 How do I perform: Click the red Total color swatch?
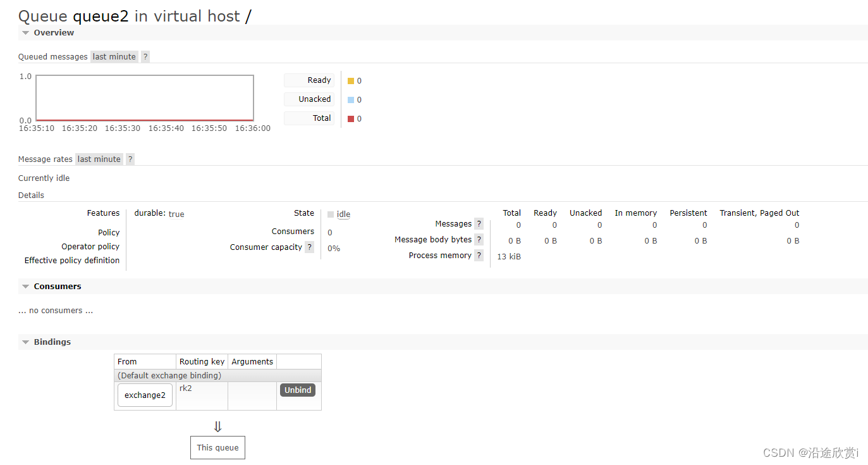[x=351, y=119]
